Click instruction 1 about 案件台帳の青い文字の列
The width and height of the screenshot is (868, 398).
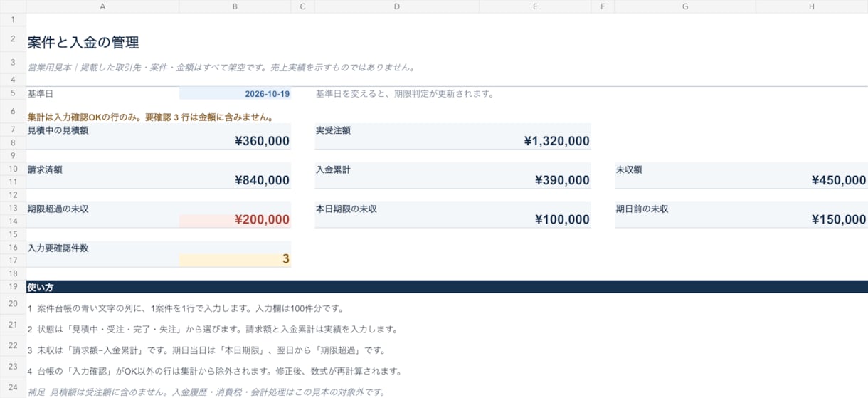186,308
